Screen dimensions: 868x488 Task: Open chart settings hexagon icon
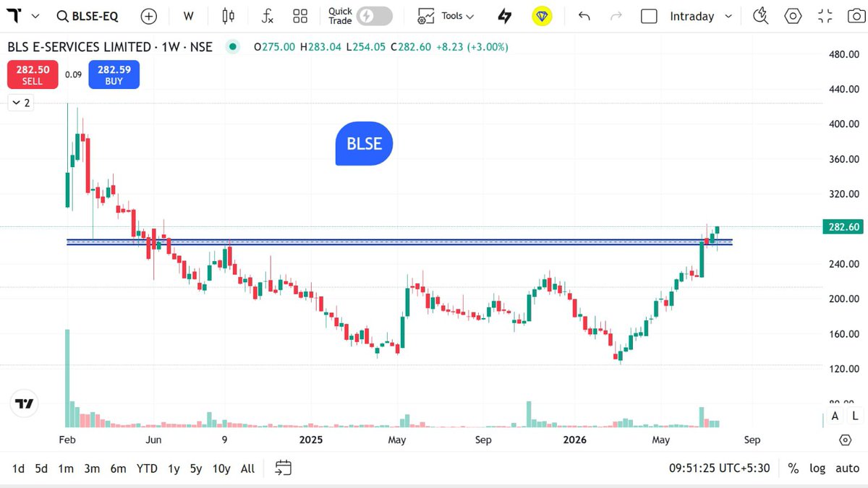pyautogui.click(x=793, y=16)
